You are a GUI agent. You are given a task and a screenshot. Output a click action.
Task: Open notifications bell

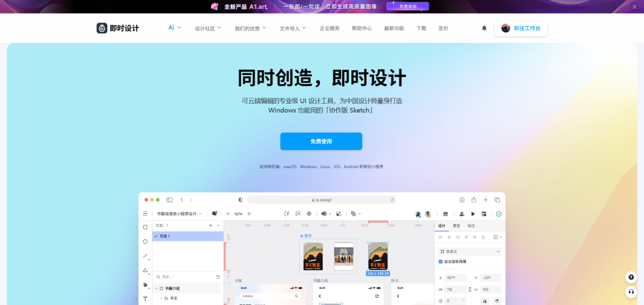[x=484, y=29]
